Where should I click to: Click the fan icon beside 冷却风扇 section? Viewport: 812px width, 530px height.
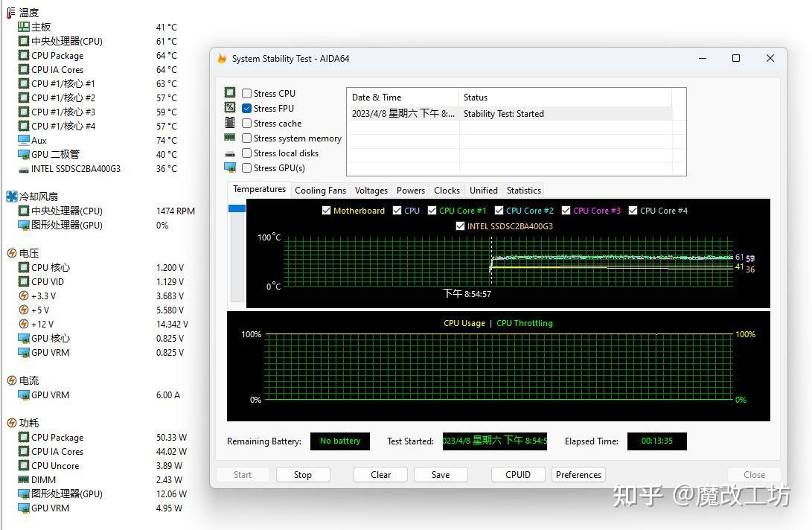click(12, 196)
